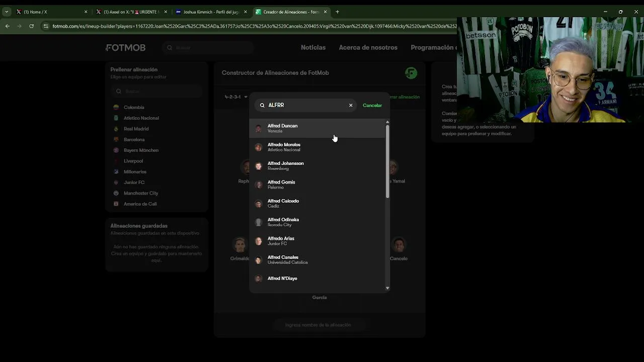
Task: Focus the team search box in sidebar
Action: click(x=157, y=91)
